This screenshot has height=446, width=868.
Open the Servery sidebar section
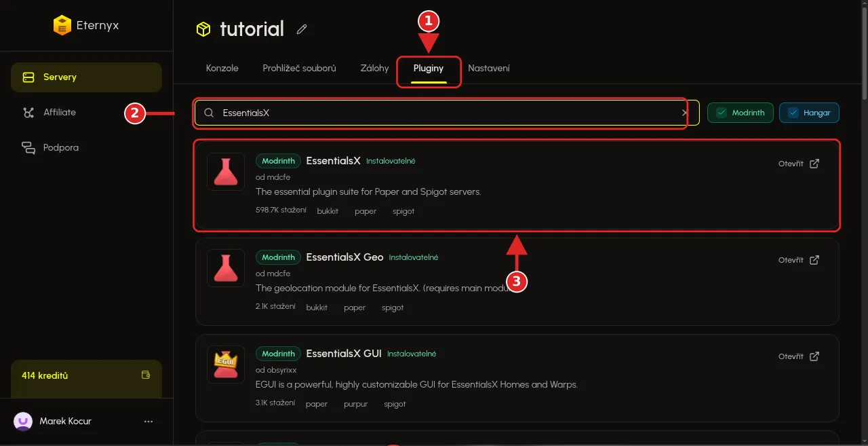pyautogui.click(x=86, y=77)
